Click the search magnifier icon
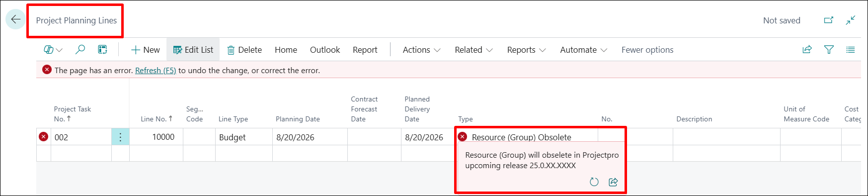This screenshot has width=868, height=196. 80,49
